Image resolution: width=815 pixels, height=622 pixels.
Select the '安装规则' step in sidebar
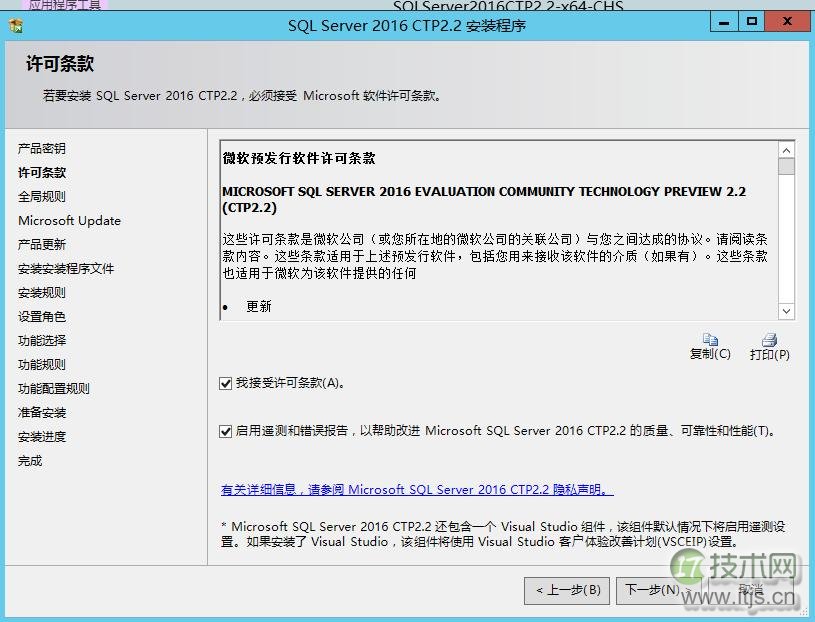coord(42,293)
